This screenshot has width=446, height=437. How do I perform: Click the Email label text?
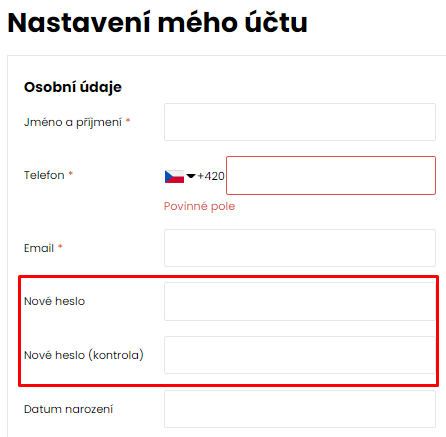39,248
